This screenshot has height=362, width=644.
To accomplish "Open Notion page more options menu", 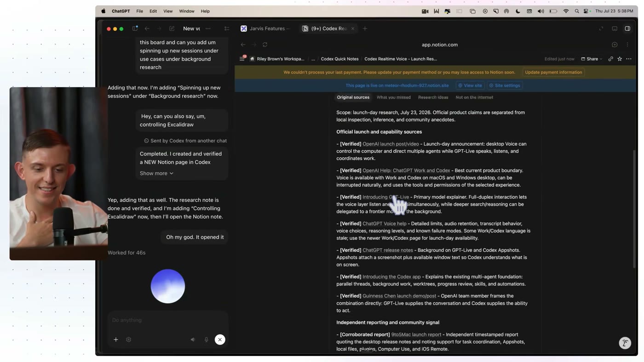I will coord(629,59).
